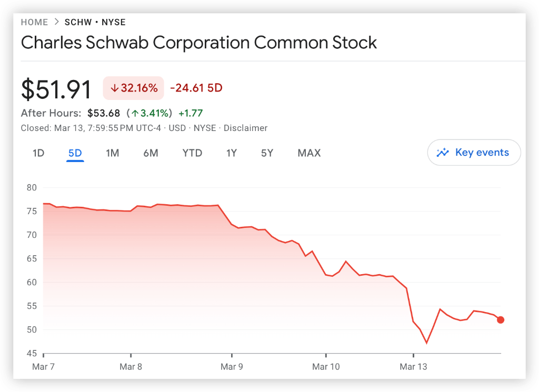Select the 5Y time range
This screenshot has width=539, height=392.
click(266, 153)
